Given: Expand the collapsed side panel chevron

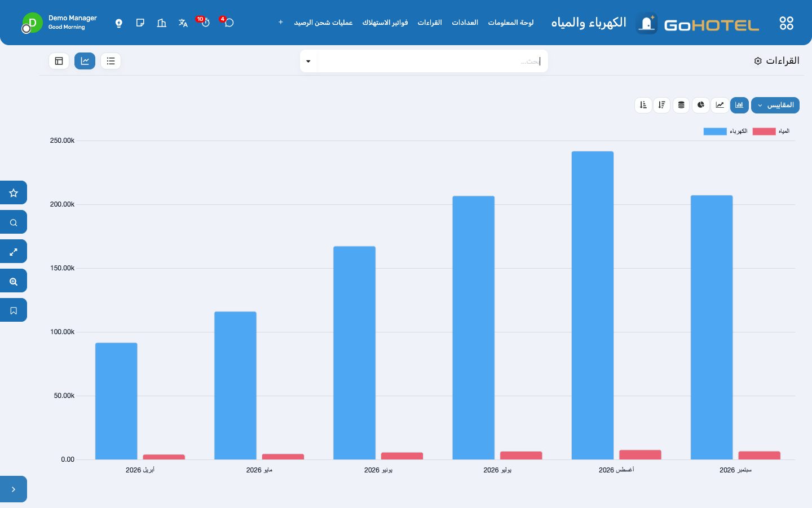Looking at the screenshot, I should click(x=14, y=489).
